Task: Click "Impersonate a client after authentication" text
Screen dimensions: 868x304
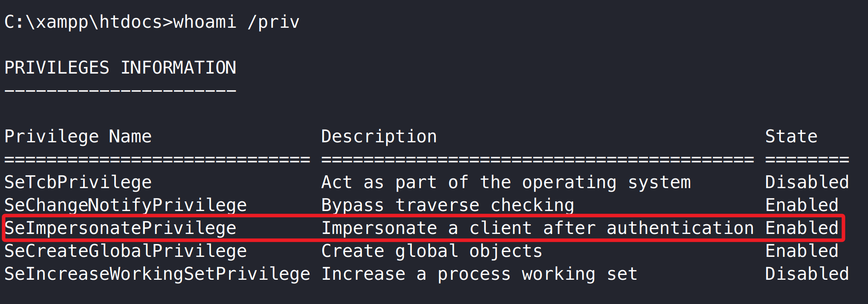Action: (537, 228)
